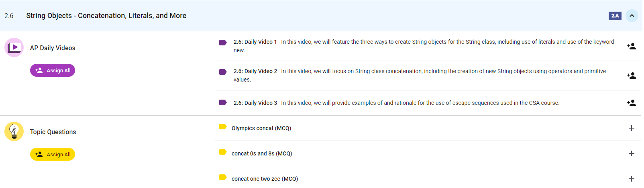This screenshot has width=644, height=188.
Task: Click yellow tag beside Olympics concat question
Action: coord(223,127)
